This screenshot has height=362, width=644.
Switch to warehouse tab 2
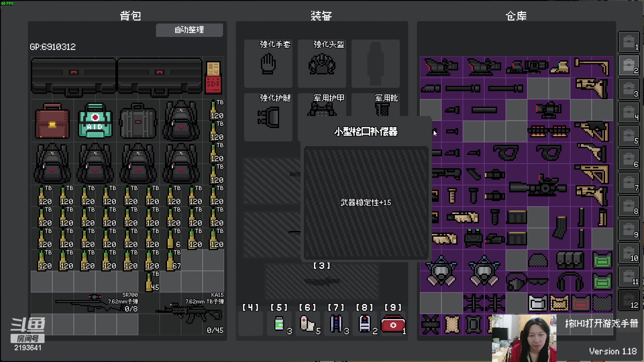[x=629, y=65]
